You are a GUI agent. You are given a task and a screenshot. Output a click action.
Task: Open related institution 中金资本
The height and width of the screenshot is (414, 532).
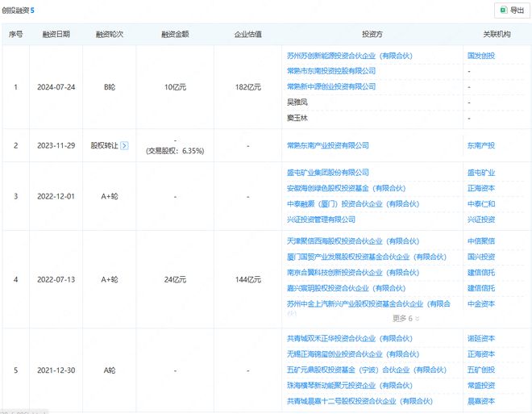pos(481,304)
